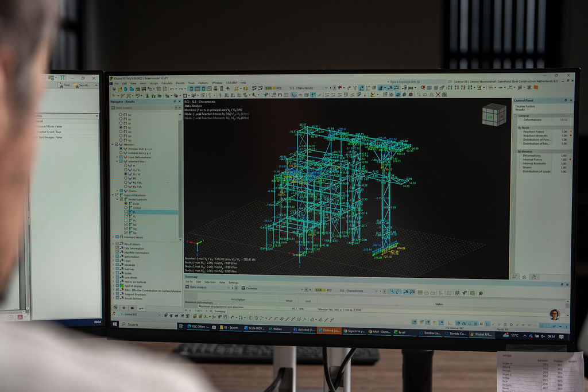Collapse the Support Reactions tree node
588x392 pixels.
(x=113, y=195)
